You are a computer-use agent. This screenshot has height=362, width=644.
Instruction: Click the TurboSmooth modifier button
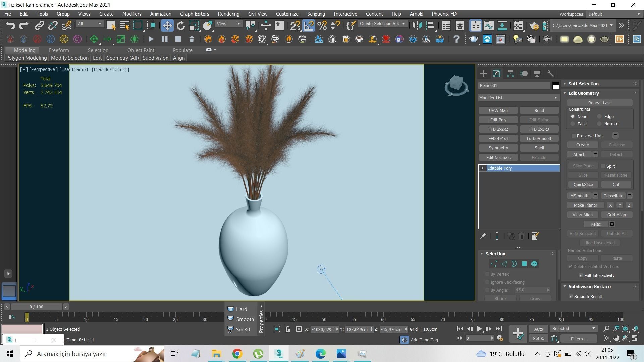539,138
